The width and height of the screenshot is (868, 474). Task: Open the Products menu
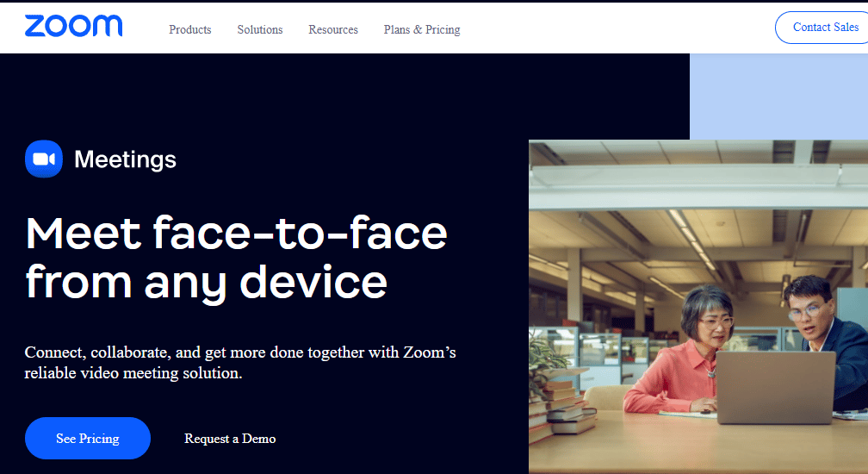coord(189,29)
